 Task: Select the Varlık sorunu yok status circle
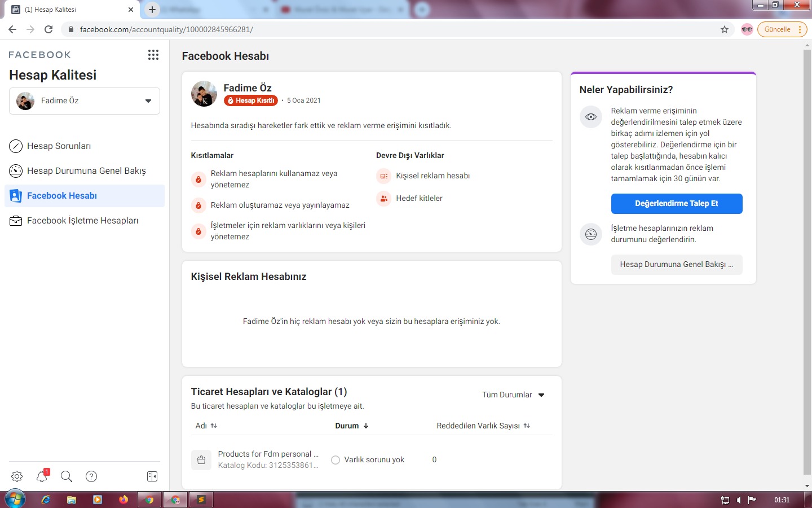pos(336,460)
